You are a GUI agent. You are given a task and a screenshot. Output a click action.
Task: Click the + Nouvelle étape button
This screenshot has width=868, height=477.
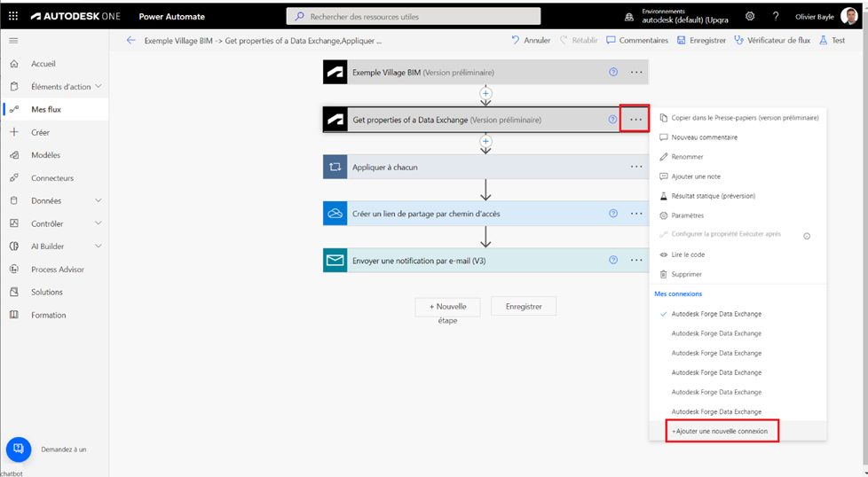tap(448, 307)
